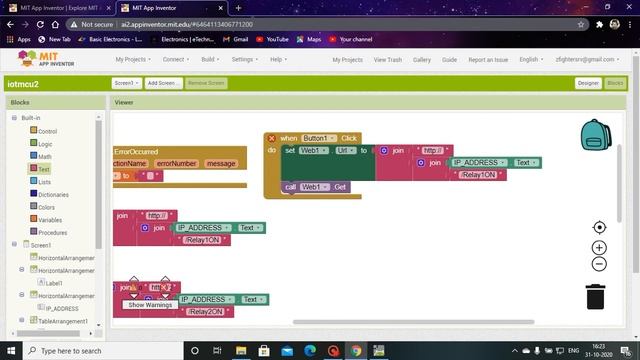
Task: Click the blocks palette vertical scrollbar
Action: pos(98,184)
